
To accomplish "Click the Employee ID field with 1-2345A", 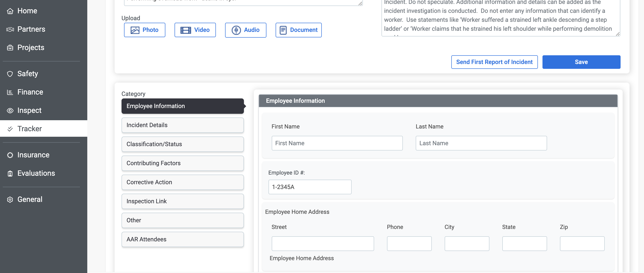I will point(310,187).
